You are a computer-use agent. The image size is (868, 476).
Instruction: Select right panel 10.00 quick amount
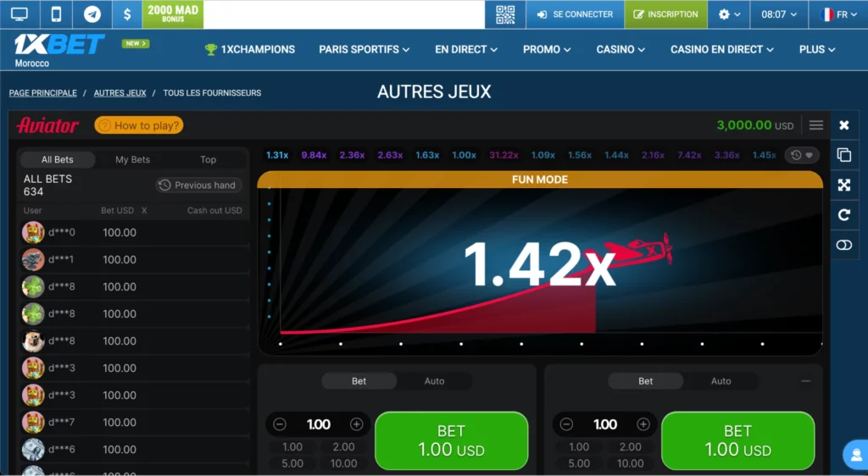coord(631,463)
